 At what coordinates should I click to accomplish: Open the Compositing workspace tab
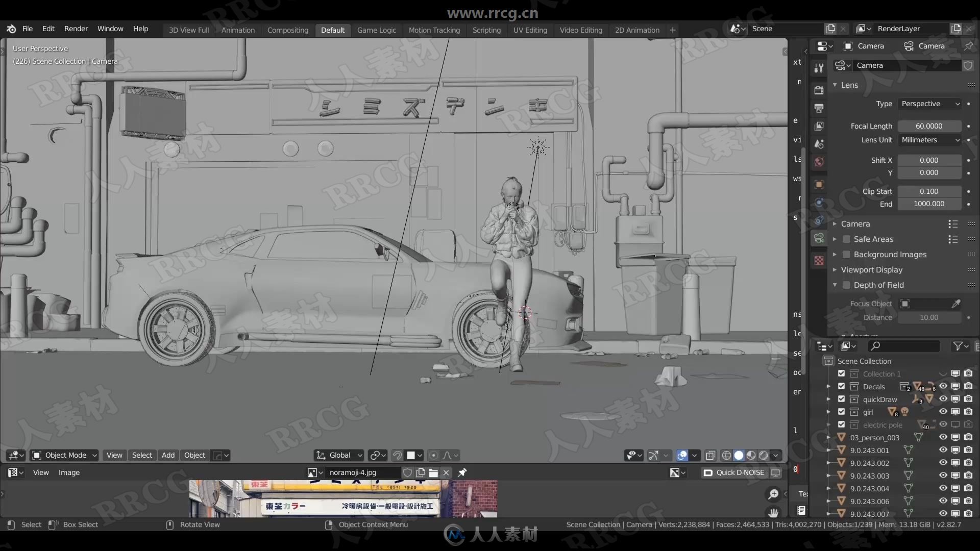pos(287,30)
